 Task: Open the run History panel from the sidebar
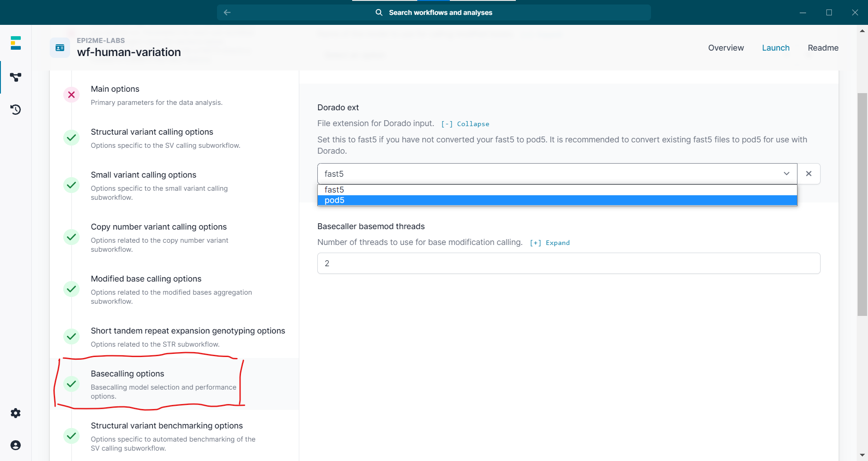(16, 109)
